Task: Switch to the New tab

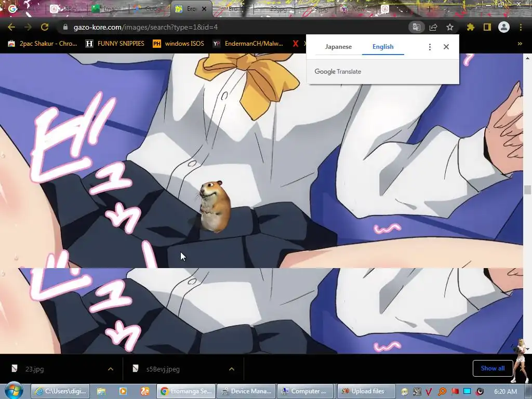Action: tap(356, 9)
